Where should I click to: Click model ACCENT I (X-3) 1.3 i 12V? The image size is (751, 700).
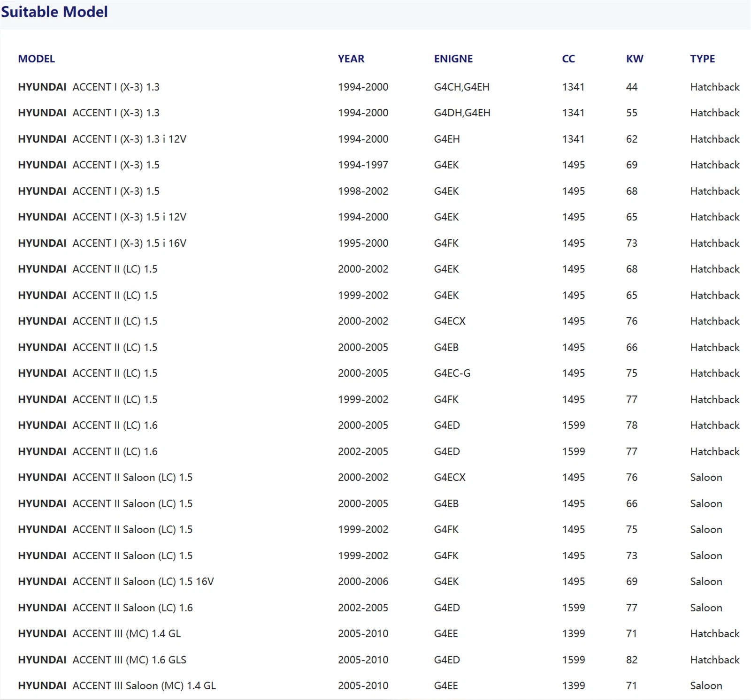click(130, 139)
